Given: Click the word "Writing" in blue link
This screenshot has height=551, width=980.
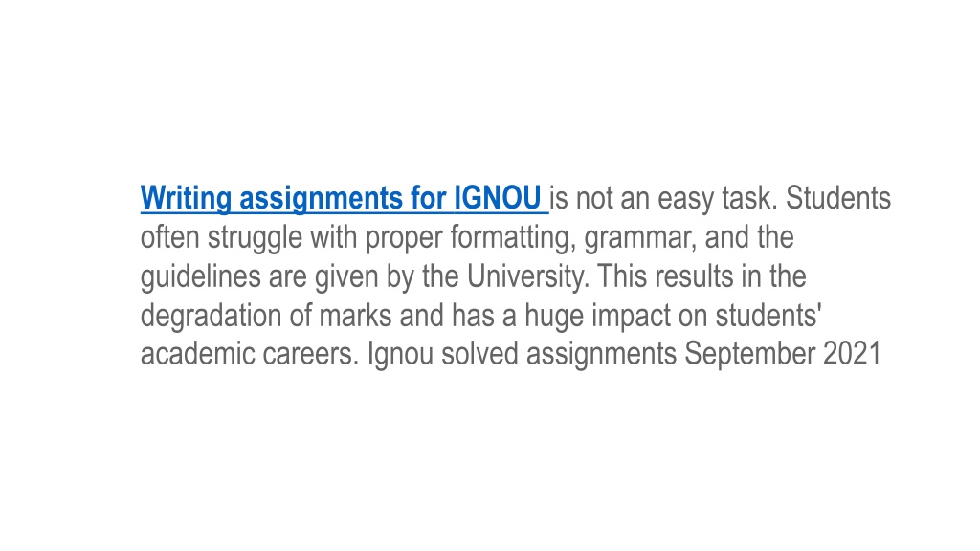Looking at the screenshot, I should pyautogui.click(x=187, y=199).
